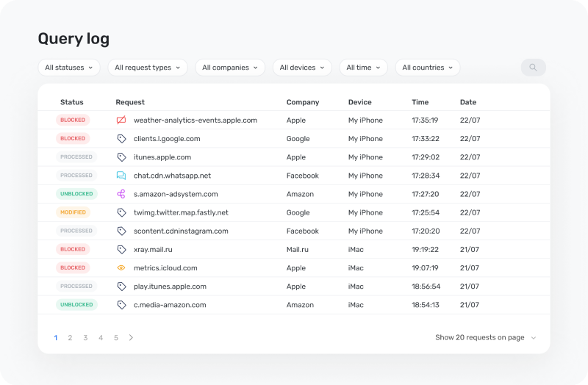This screenshot has height=385, width=588.
Task: Click the tag icon next to clients.l.google.com
Action: (121, 139)
